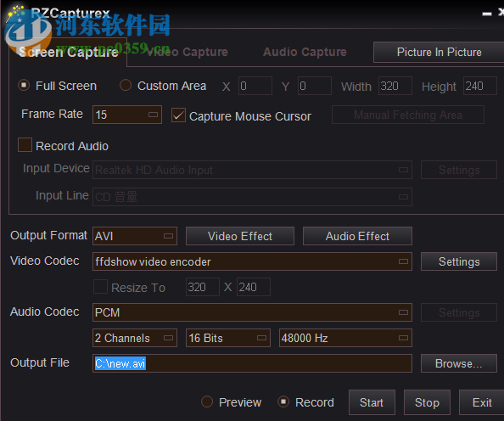504x421 pixels.
Task: Toggle Capture Mouse Cursor checkbox
Action: coord(178,115)
